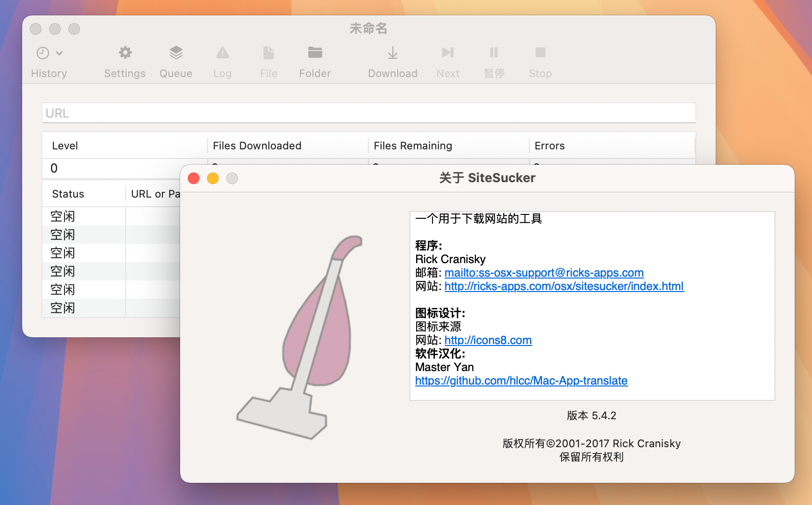Click the 程序: heading in the credits
Viewport: 812px width, 505px height.
click(429, 246)
